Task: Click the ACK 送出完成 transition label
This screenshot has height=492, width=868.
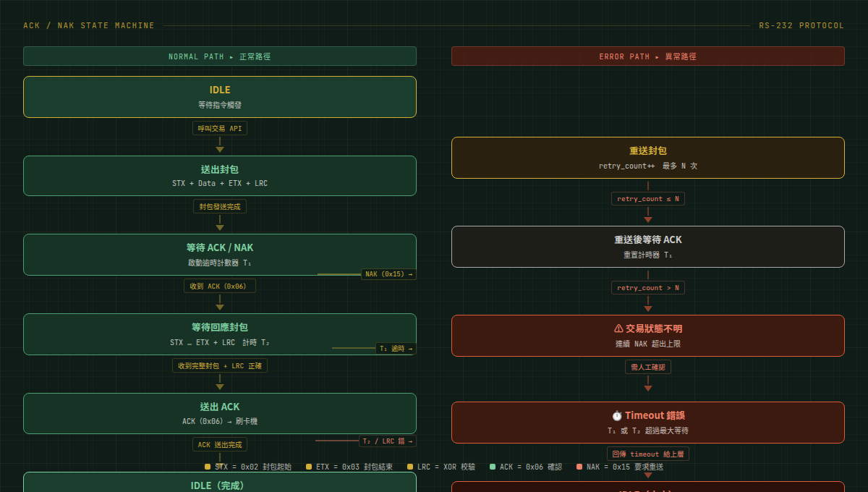Action: tap(220, 444)
